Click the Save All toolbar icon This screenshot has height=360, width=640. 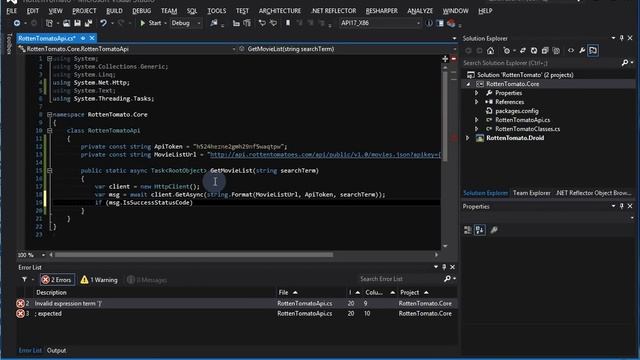[x=88, y=23]
